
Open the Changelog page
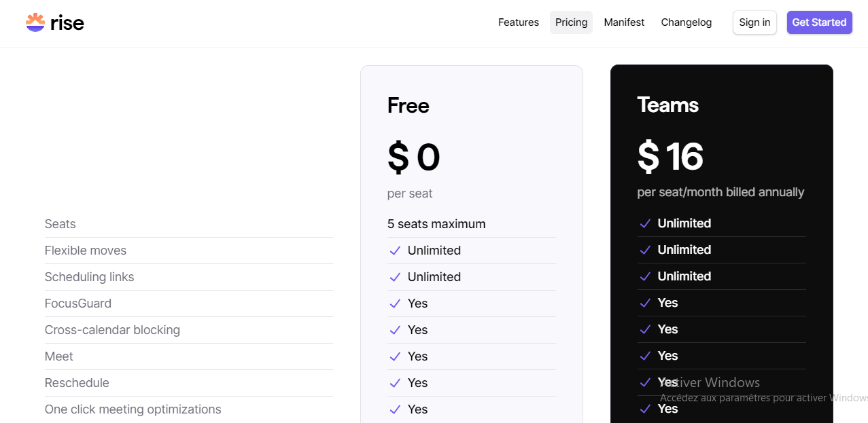tap(687, 22)
